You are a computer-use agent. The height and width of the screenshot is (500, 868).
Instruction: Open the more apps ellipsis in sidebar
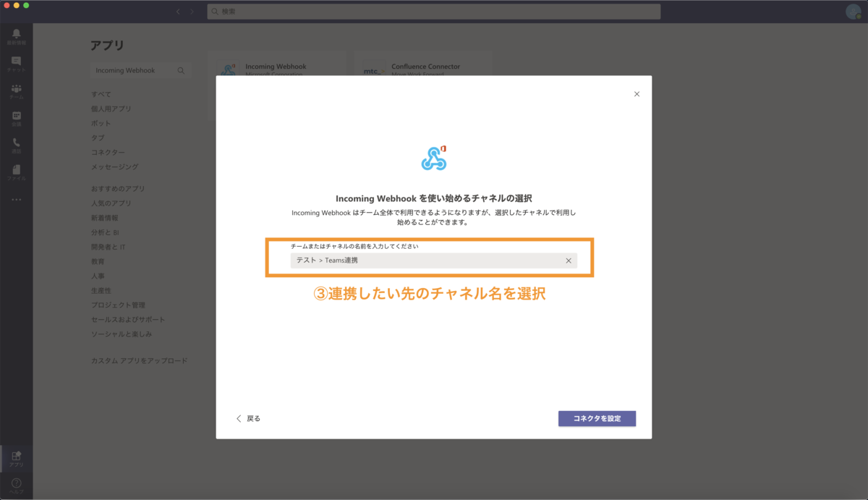pos(16,199)
